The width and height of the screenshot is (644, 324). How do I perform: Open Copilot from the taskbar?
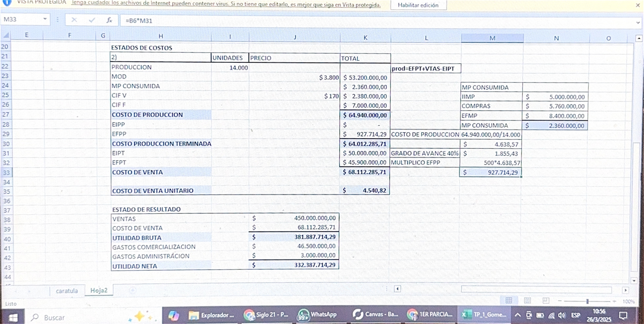[x=174, y=315]
